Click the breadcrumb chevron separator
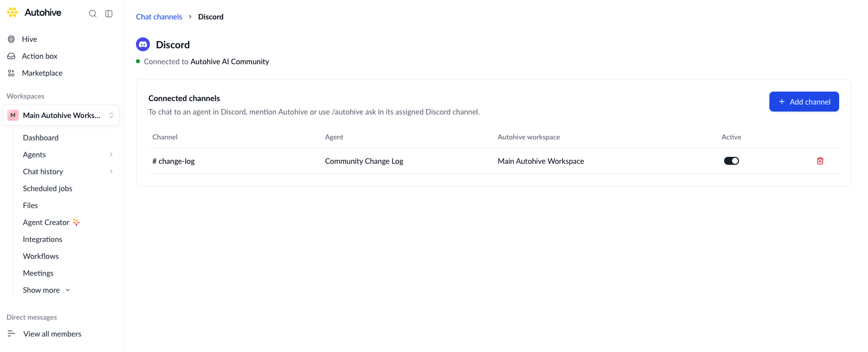This screenshot has height=352, width=868. tap(190, 17)
